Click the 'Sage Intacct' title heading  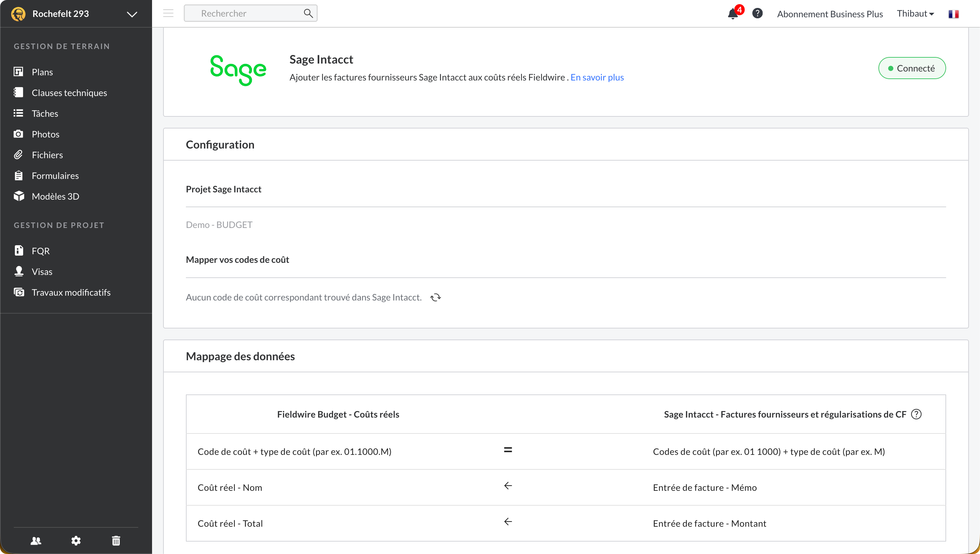pos(321,59)
